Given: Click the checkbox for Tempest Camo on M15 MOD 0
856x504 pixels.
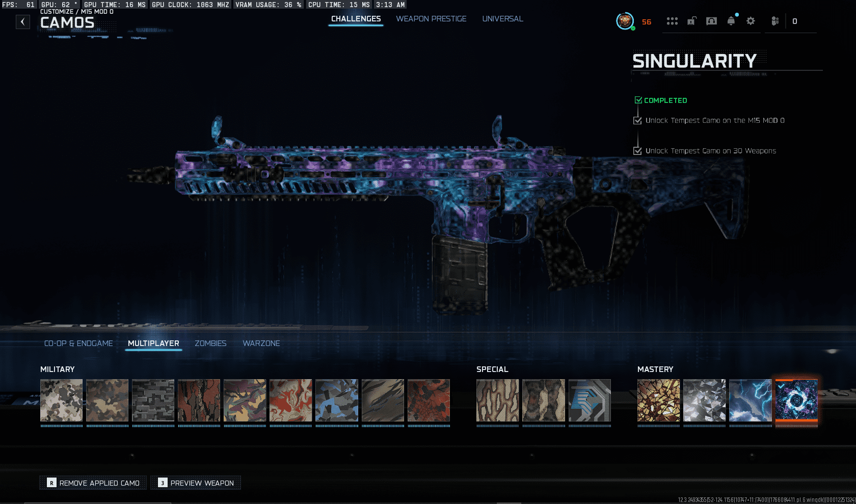Looking at the screenshot, I should point(637,121).
